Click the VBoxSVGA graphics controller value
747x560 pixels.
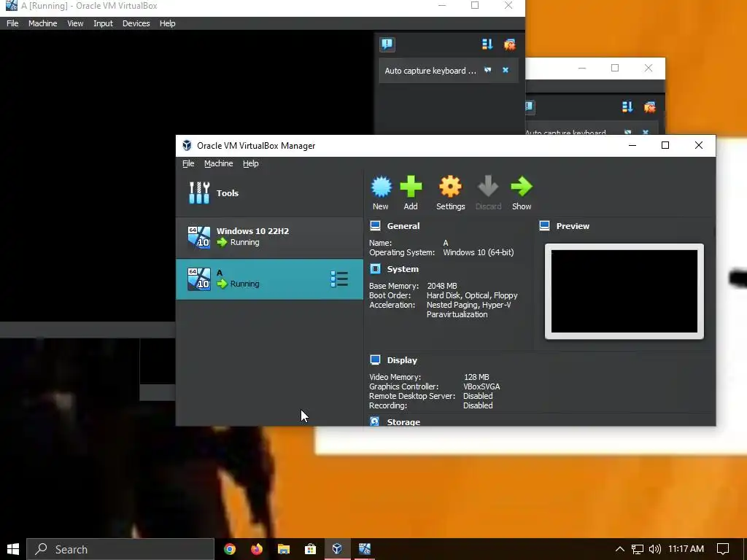481,386
